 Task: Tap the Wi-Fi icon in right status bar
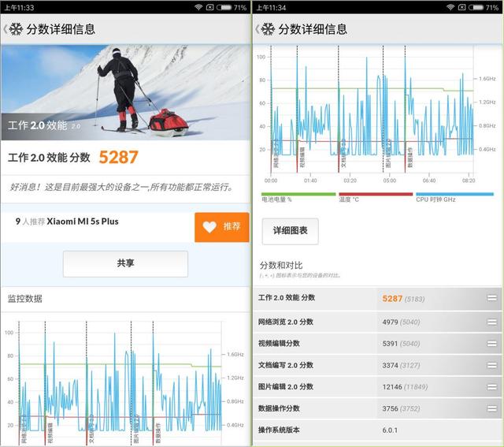coord(450,7)
